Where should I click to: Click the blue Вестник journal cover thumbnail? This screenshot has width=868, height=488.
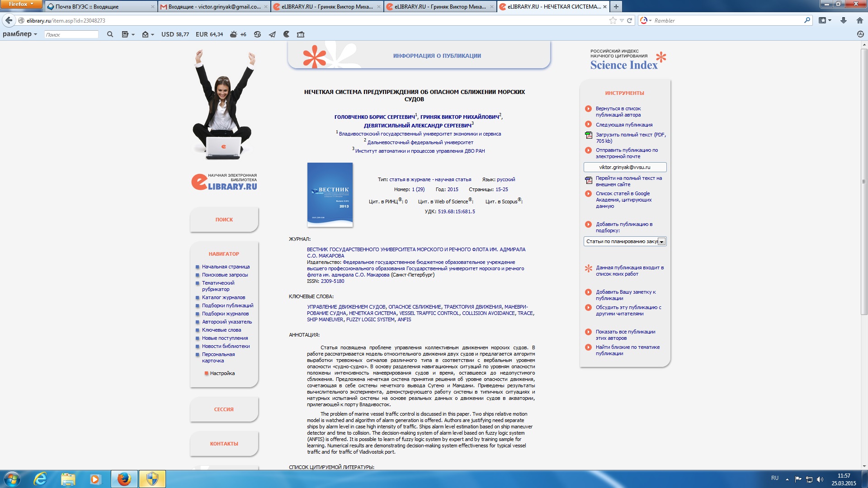coord(330,194)
